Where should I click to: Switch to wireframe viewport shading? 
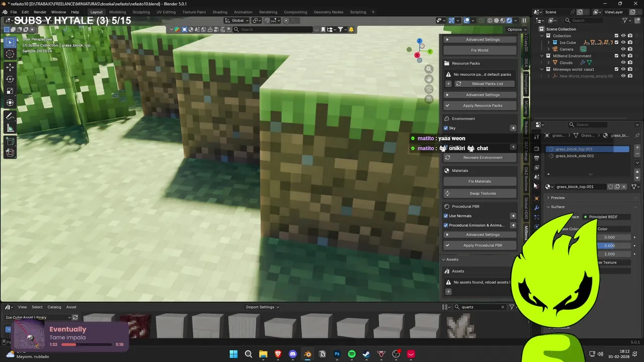tap(490, 21)
